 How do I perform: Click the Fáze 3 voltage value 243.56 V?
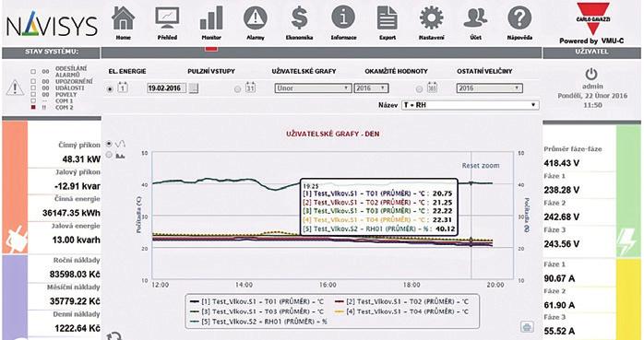pyautogui.click(x=562, y=244)
